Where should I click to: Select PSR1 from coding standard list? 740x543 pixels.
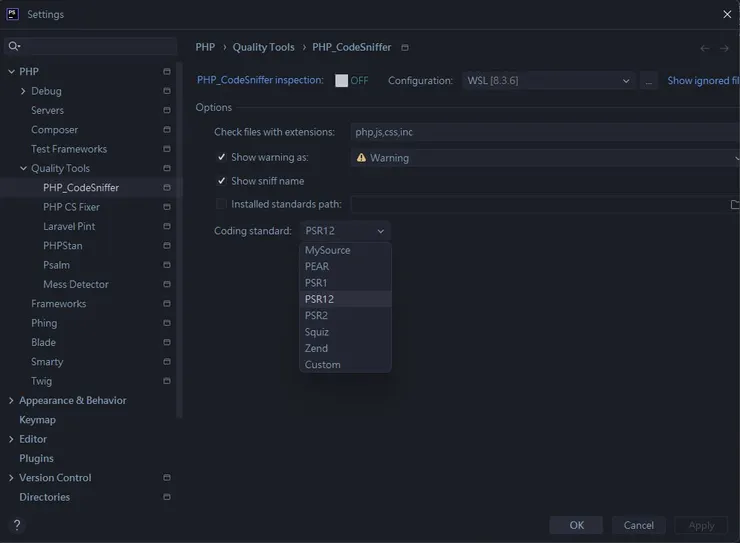pos(345,283)
